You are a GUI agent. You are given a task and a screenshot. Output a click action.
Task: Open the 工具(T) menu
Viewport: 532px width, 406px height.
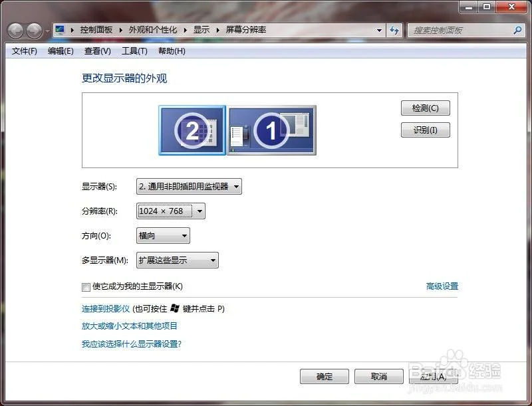pos(135,51)
